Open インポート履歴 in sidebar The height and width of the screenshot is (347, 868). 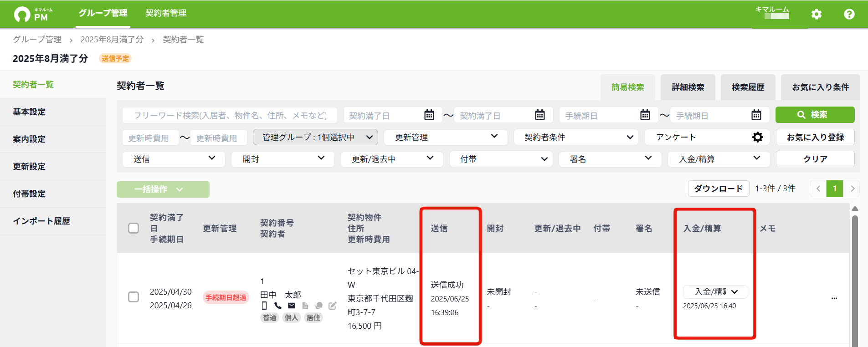pos(53,221)
